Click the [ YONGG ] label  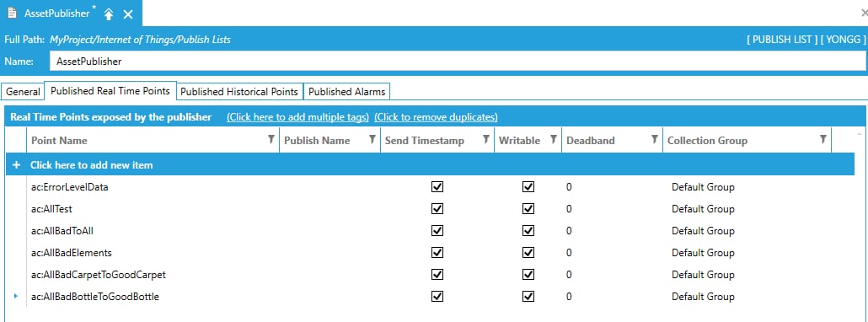point(843,40)
